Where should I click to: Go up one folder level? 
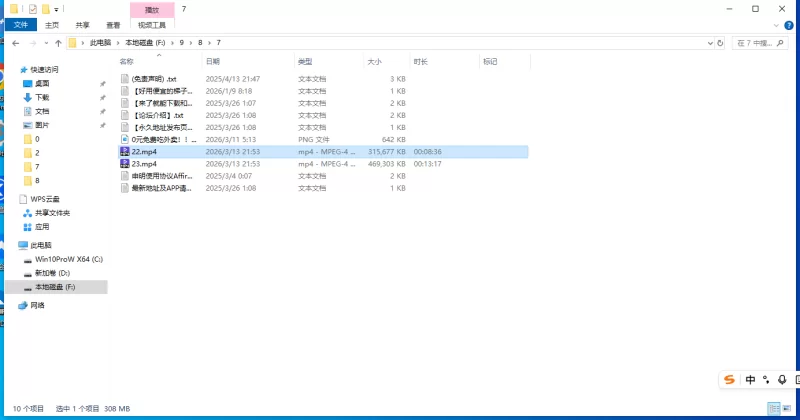point(59,43)
